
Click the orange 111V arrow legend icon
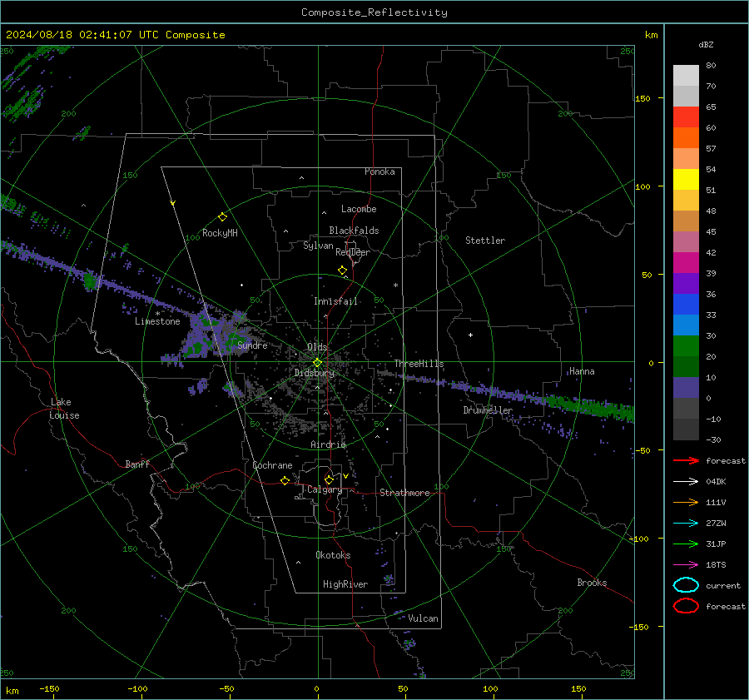pos(686,502)
